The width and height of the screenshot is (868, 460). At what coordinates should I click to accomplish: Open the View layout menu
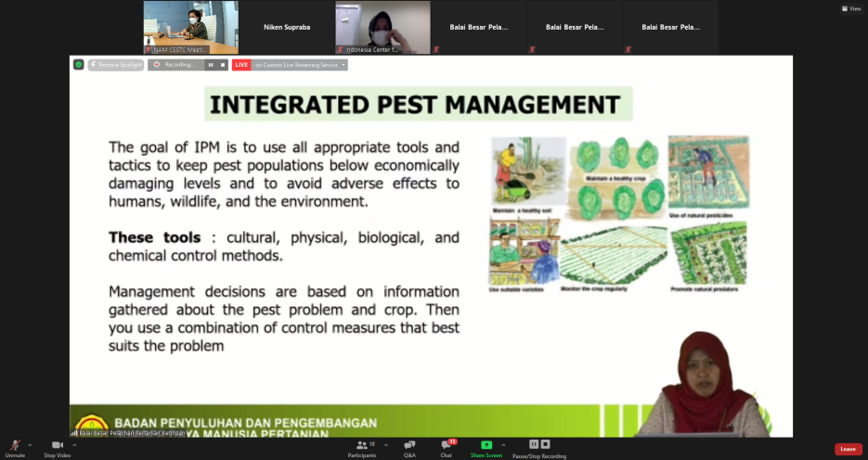coord(850,8)
